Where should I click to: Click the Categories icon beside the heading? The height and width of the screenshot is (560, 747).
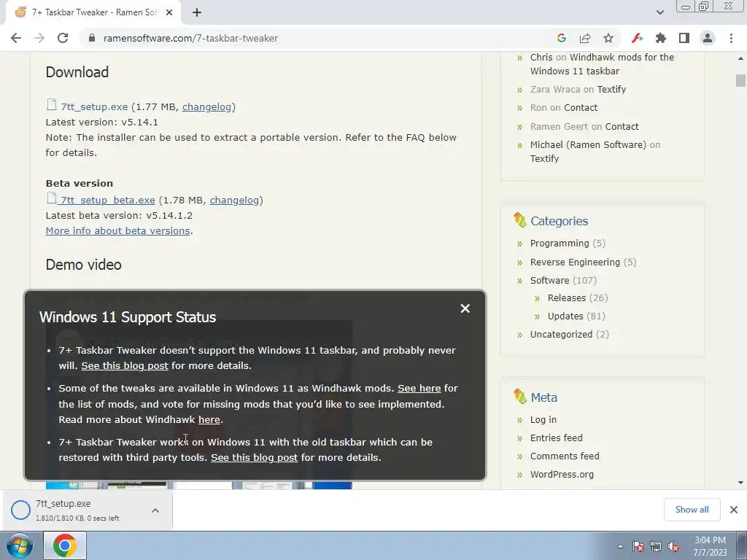pos(519,220)
